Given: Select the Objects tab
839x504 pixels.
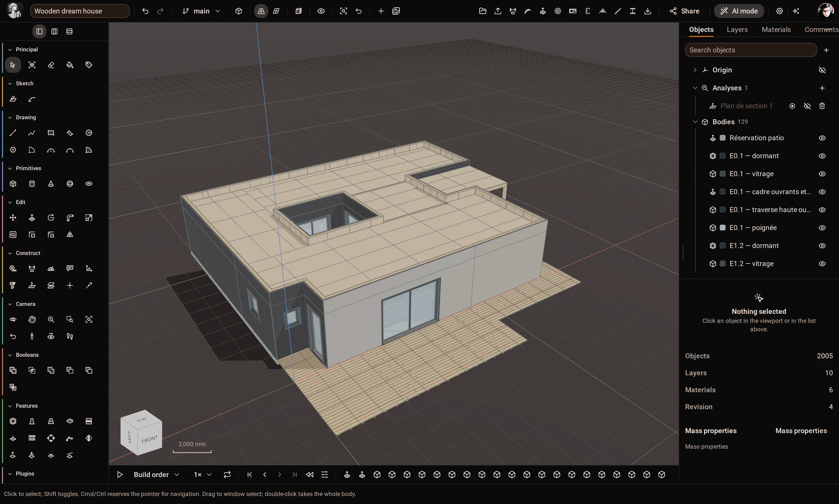Looking at the screenshot, I should coord(701,30).
